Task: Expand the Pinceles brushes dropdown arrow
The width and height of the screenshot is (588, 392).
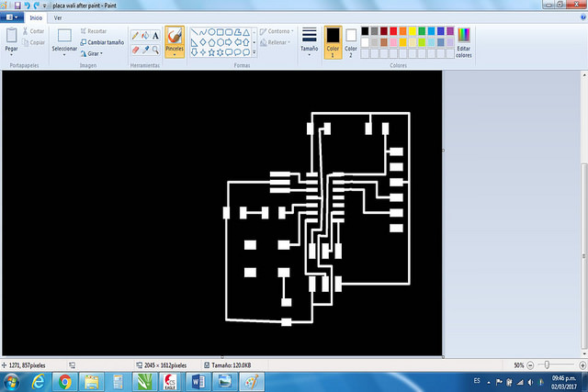Action: point(175,55)
